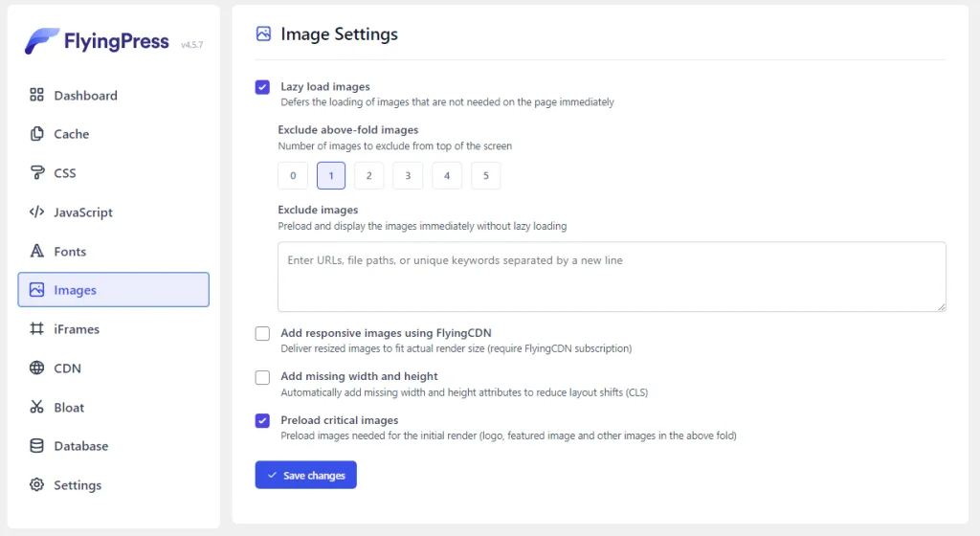This screenshot has width=980, height=536.
Task: Open the Settings menu item
Action: click(77, 485)
